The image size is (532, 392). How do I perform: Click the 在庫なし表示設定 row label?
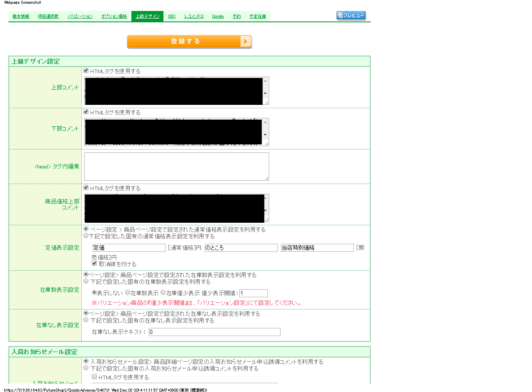(58, 325)
